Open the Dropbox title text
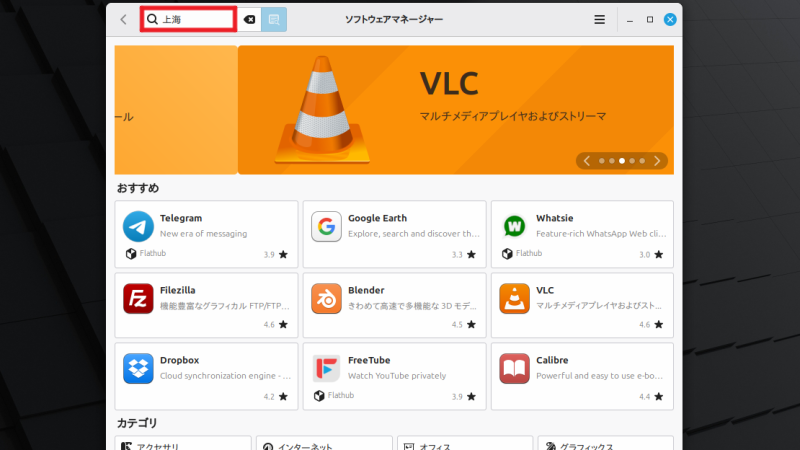This screenshot has width=800, height=450. click(x=180, y=360)
